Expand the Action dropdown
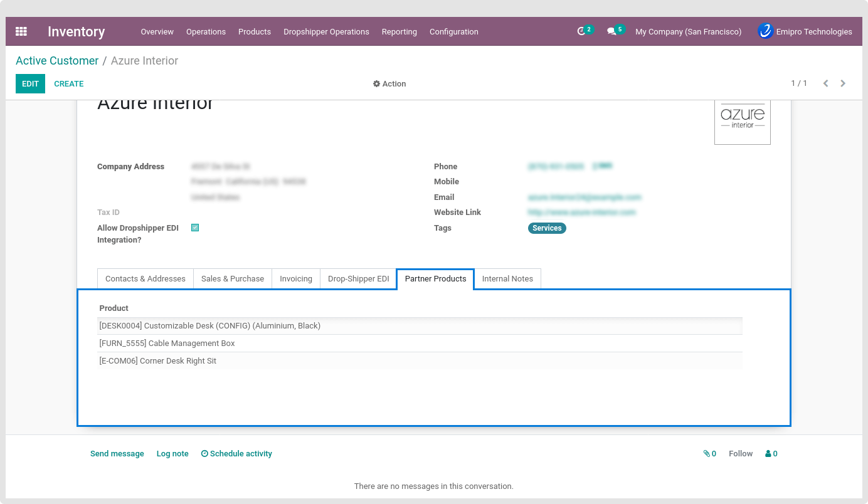The image size is (868, 504). (x=389, y=84)
